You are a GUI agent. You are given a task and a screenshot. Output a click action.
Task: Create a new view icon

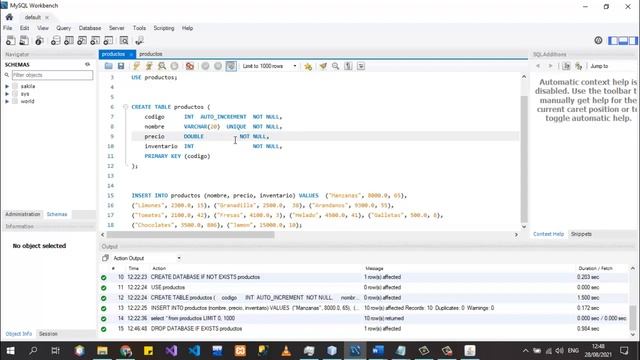pos(82,40)
